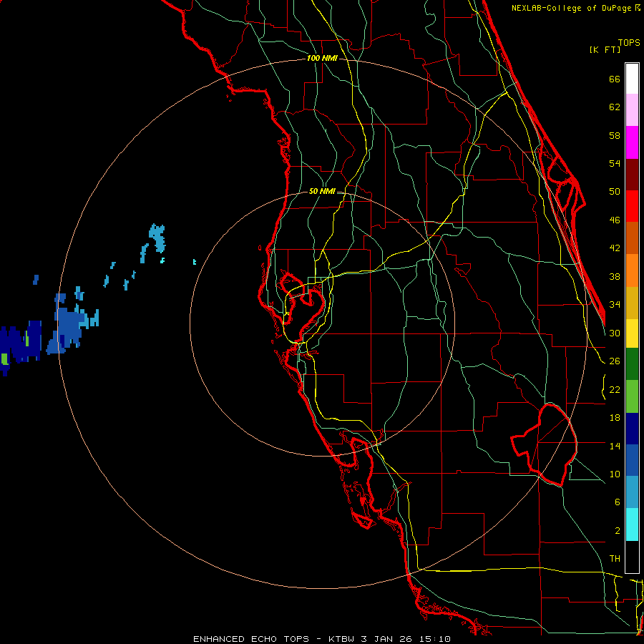Viewport: 644px width, 644px height.
Task: Click the black TH threshold swatch
Action: coord(632,557)
